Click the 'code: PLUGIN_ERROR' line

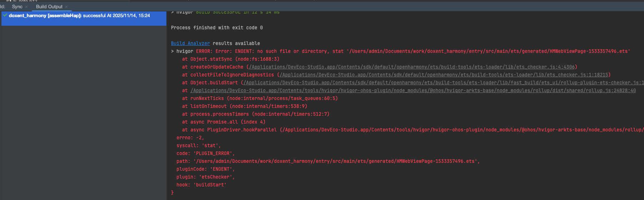click(x=205, y=154)
